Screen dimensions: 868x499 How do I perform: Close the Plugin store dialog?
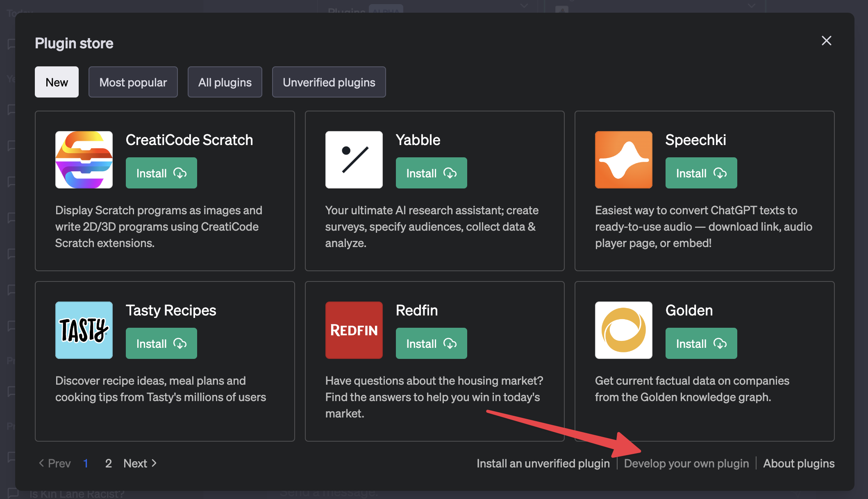(x=826, y=41)
